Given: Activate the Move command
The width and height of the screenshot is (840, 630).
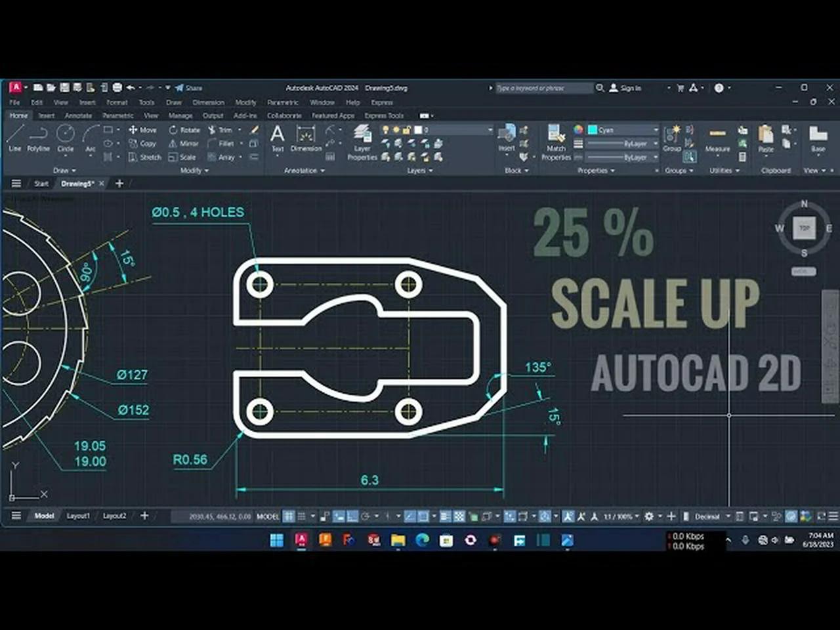Looking at the screenshot, I should point(144,130).
